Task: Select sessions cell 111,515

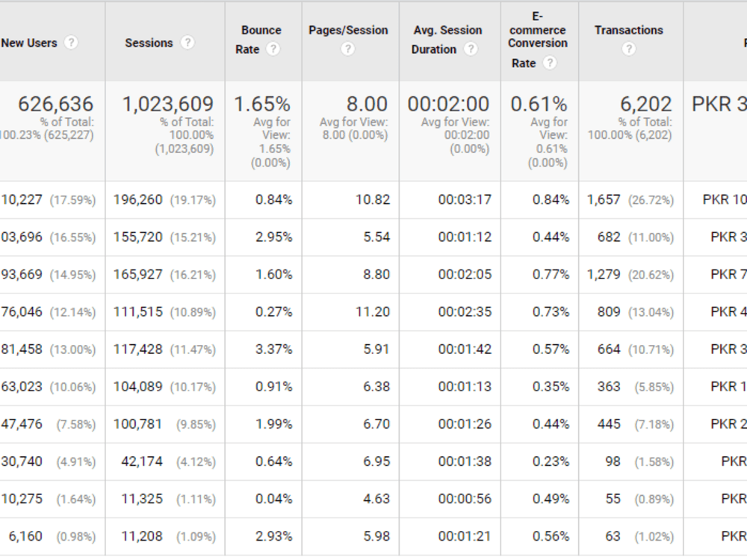Action: click(137, 312)
